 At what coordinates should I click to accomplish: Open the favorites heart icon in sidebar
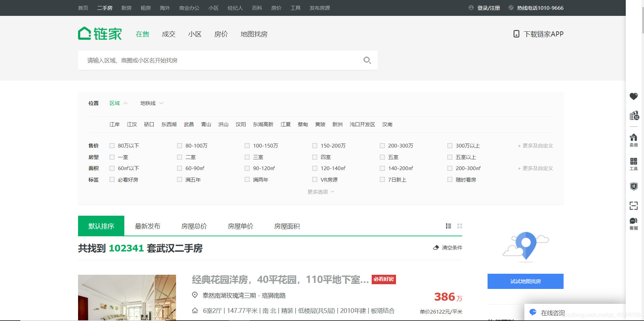[x=634, y=97]
